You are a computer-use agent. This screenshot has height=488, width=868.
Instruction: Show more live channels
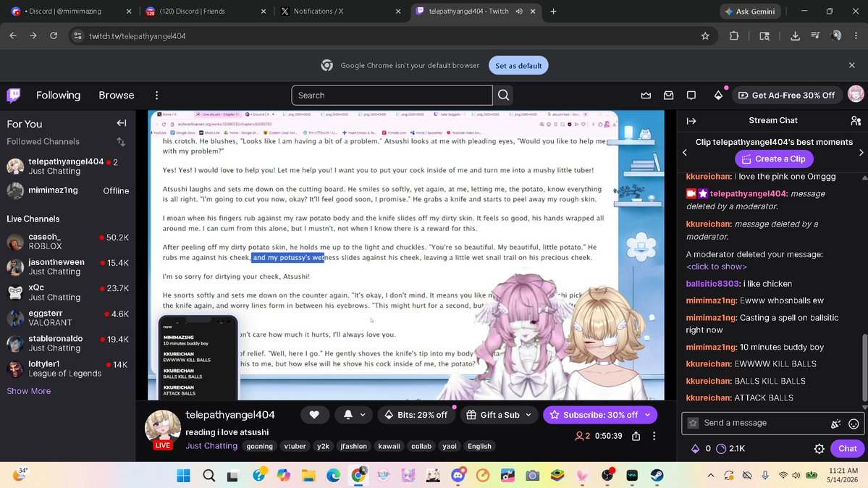tap(29, 391)
